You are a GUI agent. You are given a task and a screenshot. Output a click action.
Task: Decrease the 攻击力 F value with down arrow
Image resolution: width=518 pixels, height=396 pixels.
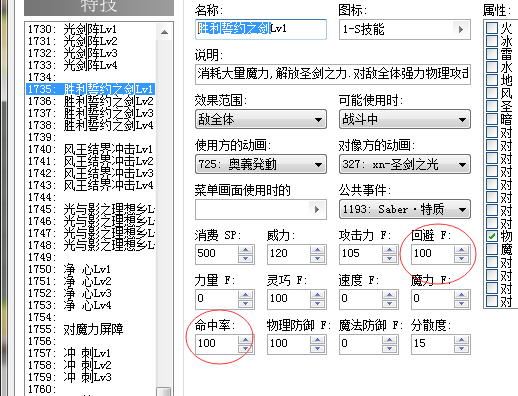coord(390,259)
